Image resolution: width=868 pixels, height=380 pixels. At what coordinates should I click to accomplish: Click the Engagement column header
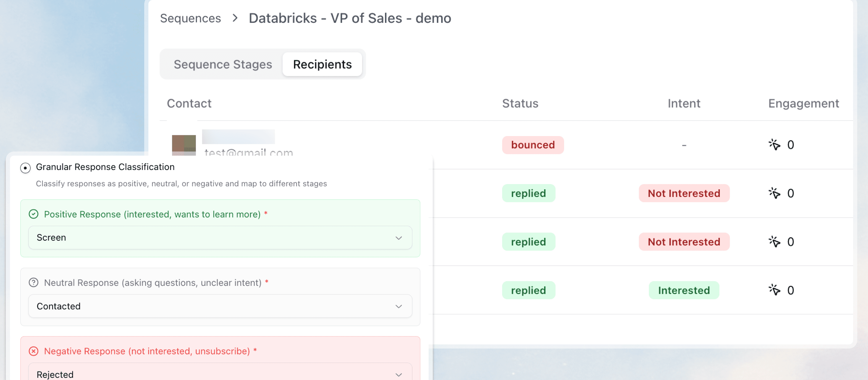point(803,103)
